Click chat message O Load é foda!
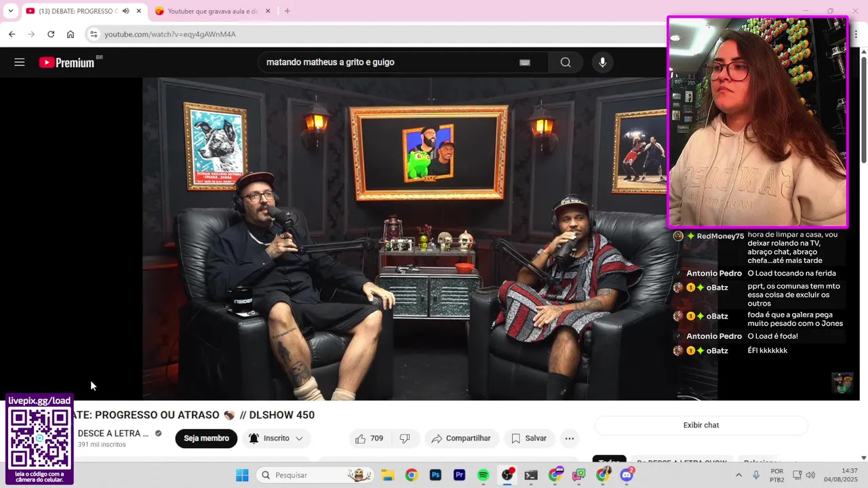The height and width of the screenshot is (488, 868). click(x=773, y=336)
